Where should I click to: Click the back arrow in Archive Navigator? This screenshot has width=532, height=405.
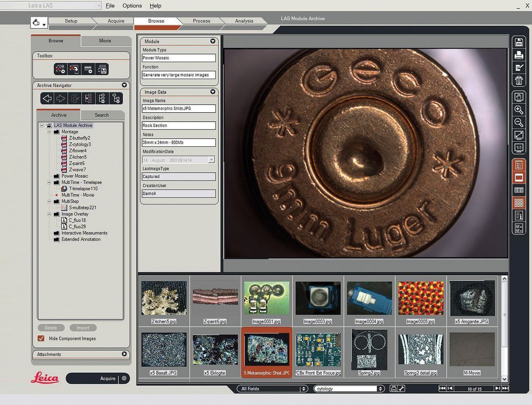[x=47, y=98]
